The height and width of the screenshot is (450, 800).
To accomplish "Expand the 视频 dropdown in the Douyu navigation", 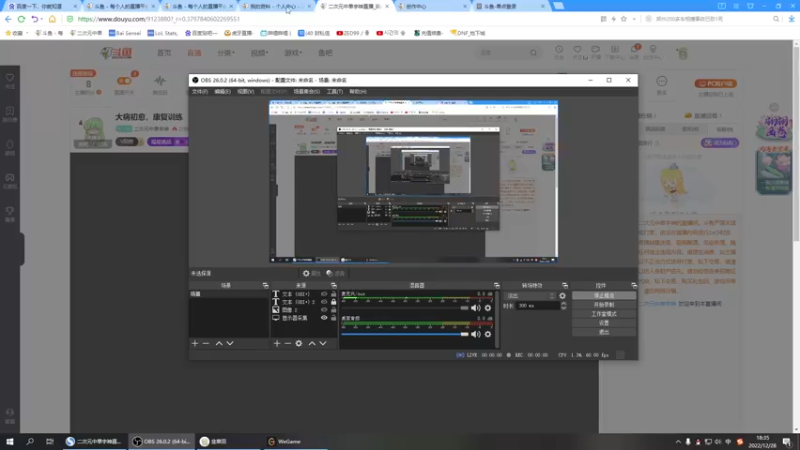I will (x=259, y=53).
